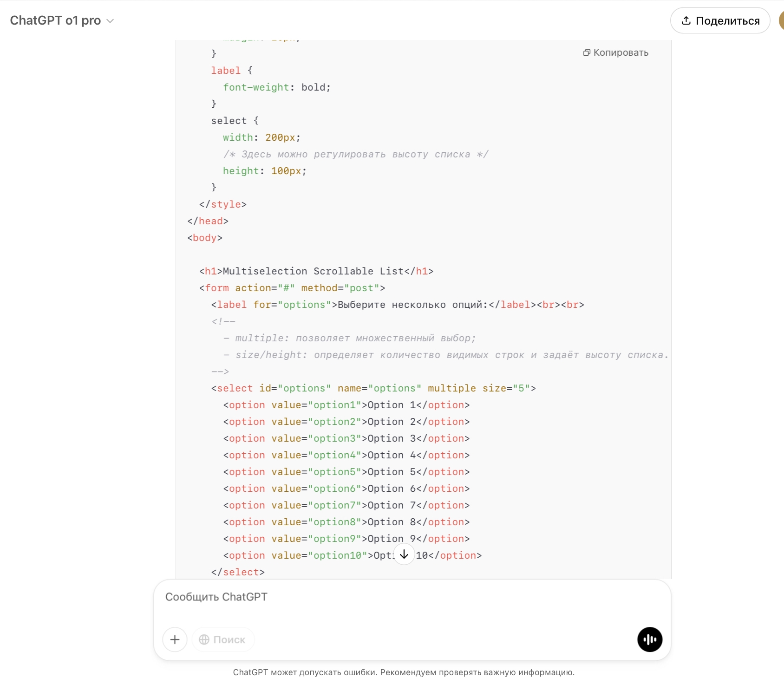Click the plus attach button
This screenshot has width=784, height=678.
pos(175,639)
